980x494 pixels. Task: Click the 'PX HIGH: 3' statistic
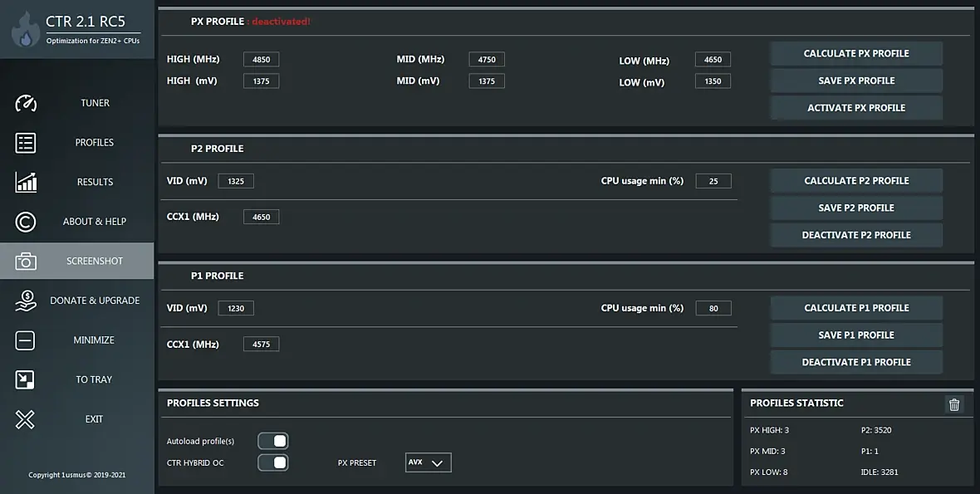769,430
